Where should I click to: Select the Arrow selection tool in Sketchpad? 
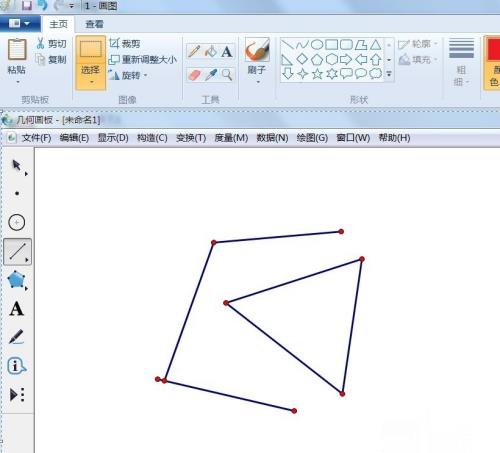coord(17,166)
